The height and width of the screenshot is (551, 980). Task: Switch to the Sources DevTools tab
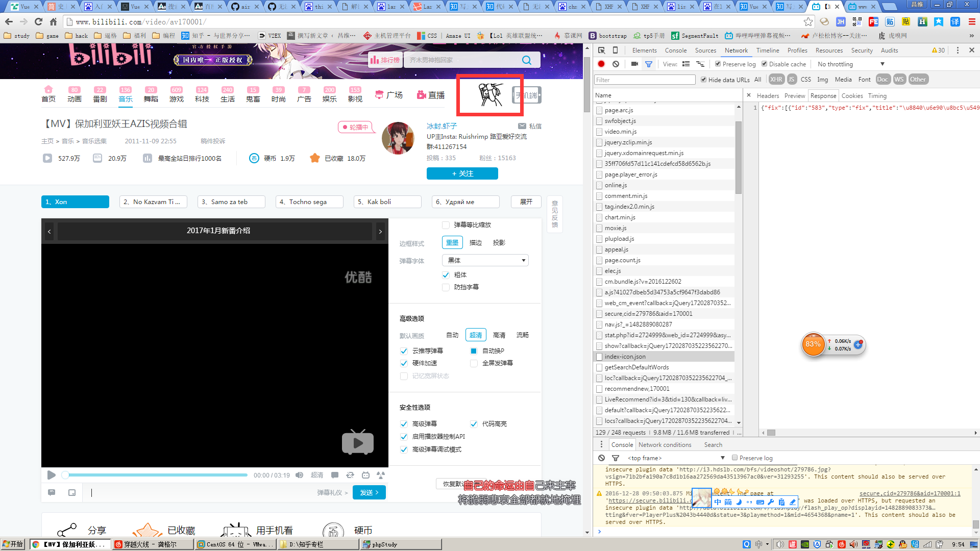tap(705, 51)
